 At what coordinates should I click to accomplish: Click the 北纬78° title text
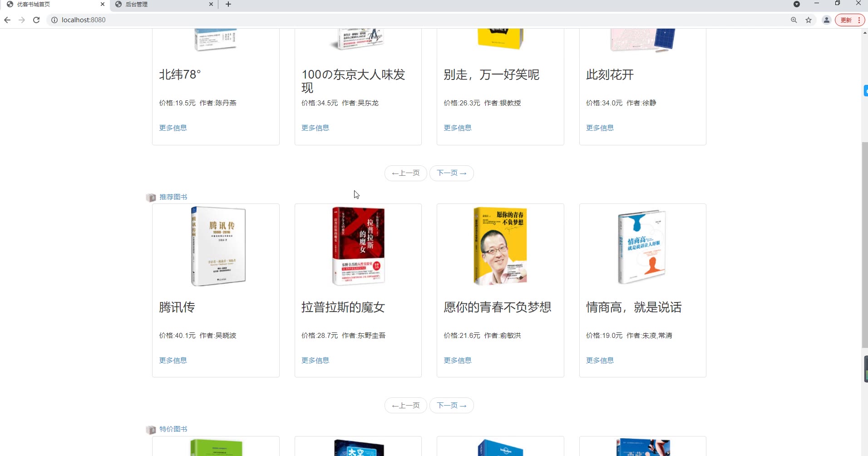180,75
